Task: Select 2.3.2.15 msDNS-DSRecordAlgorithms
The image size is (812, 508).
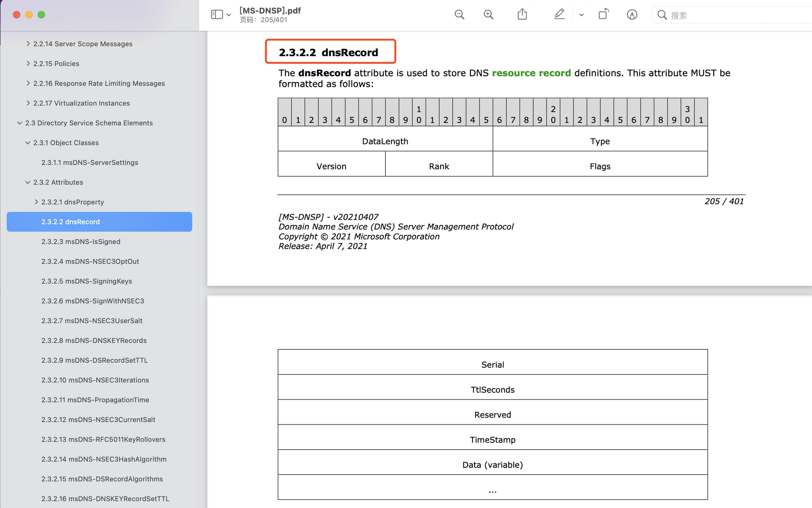Action: point(102,479)
